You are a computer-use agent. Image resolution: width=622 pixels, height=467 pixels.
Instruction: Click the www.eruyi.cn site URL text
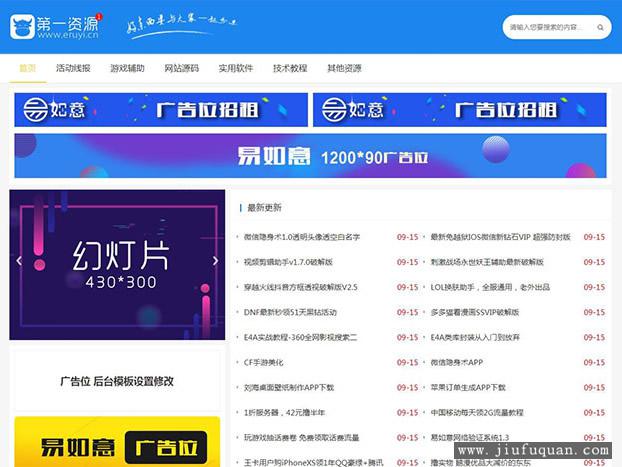click(x=68, y=35)
